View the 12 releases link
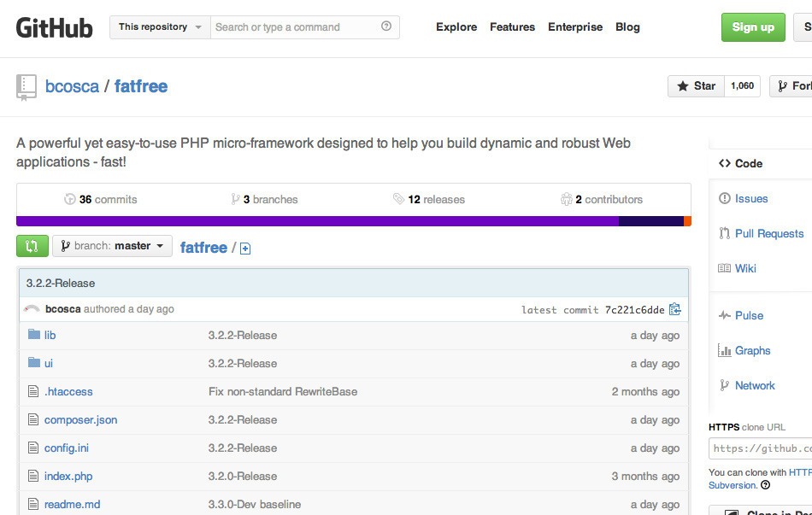Image resolution: width=812 pixels, height=515 pixels. coord(429,199)
